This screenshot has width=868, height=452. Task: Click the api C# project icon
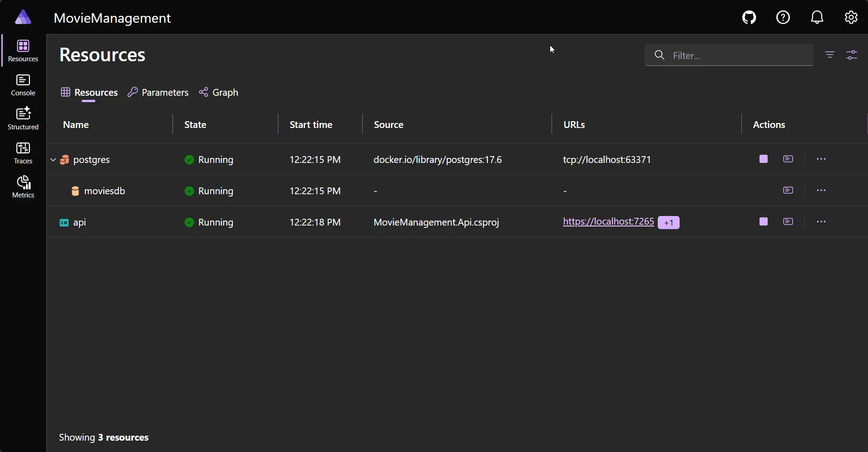pos(64,223)
